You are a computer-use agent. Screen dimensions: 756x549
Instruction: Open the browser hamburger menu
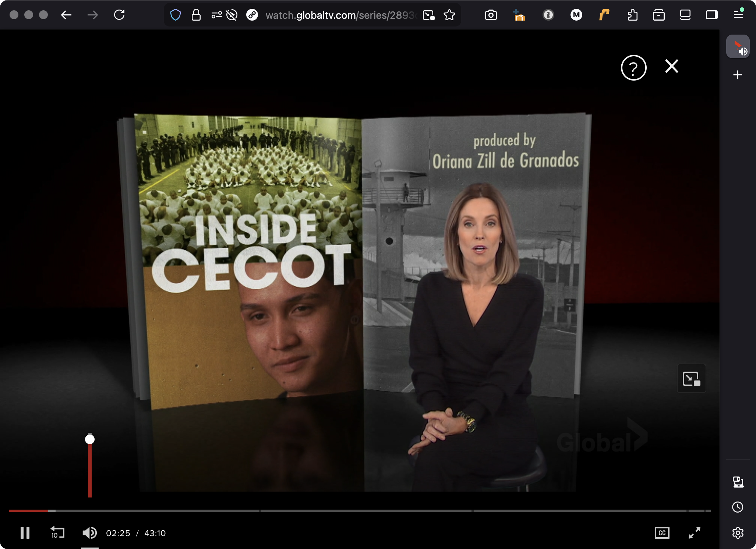point(738,15)
